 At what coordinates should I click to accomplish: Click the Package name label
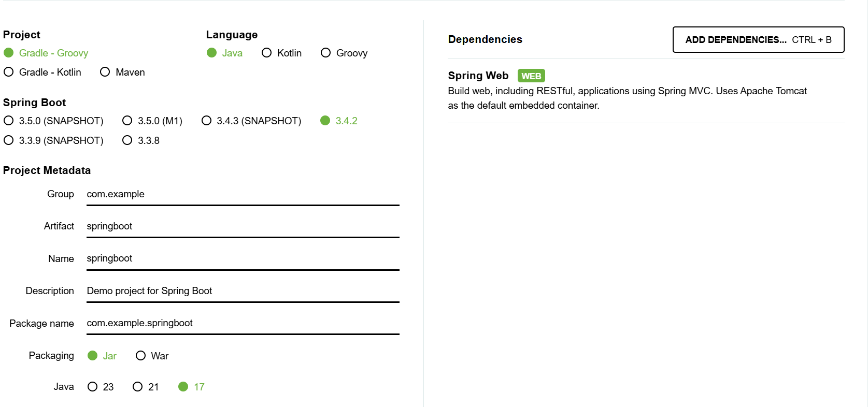click(x=41, y=323)
